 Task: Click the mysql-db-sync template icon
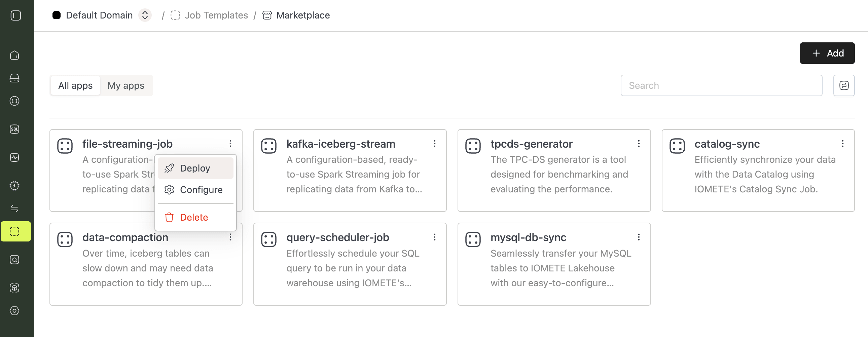coord(473,239)
